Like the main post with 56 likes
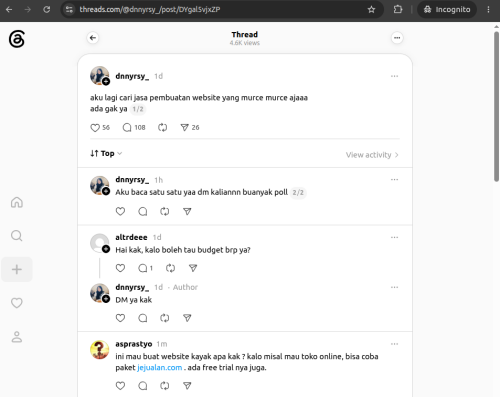The width and height of the screenshot is (500, 397). [x=100, y=128]
